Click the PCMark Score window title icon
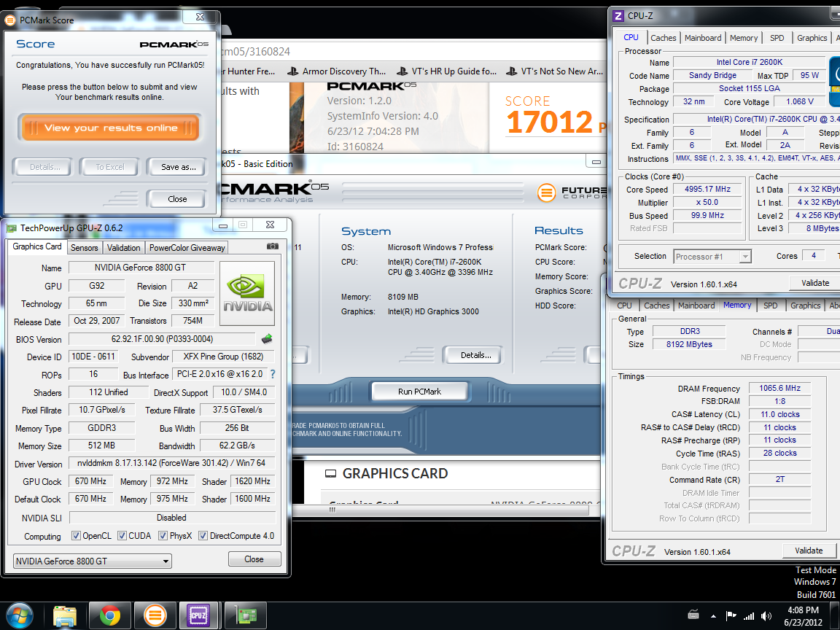 tap(9, 20)
